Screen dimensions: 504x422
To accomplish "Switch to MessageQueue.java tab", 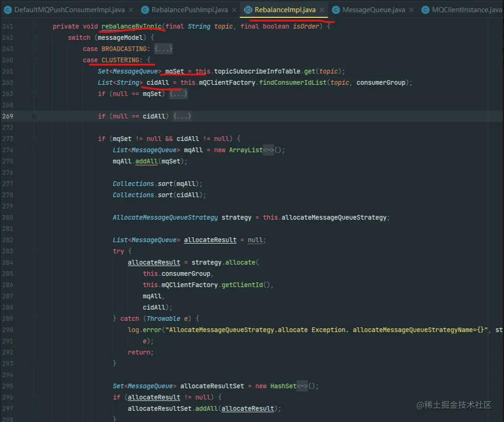I will click(x=374, y=10).
